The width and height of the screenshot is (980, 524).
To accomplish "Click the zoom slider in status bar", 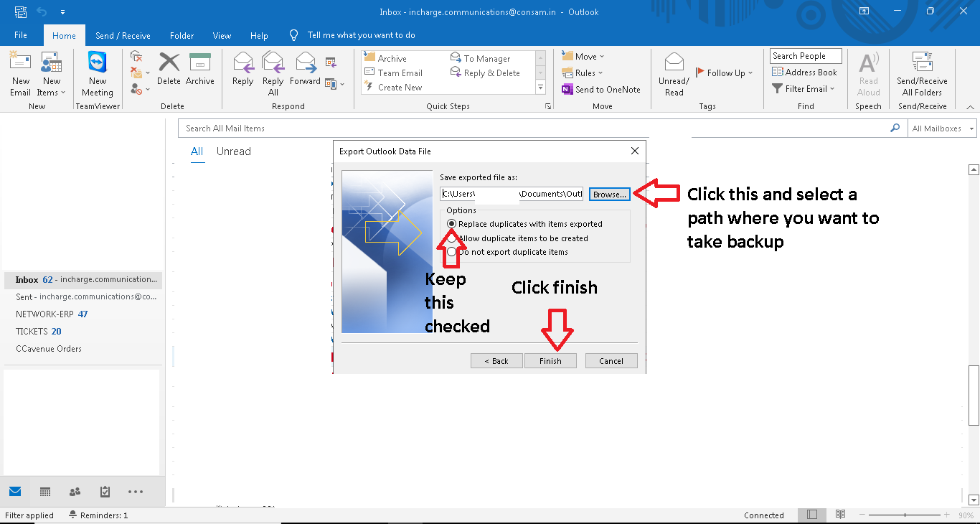I will [905, 515].
